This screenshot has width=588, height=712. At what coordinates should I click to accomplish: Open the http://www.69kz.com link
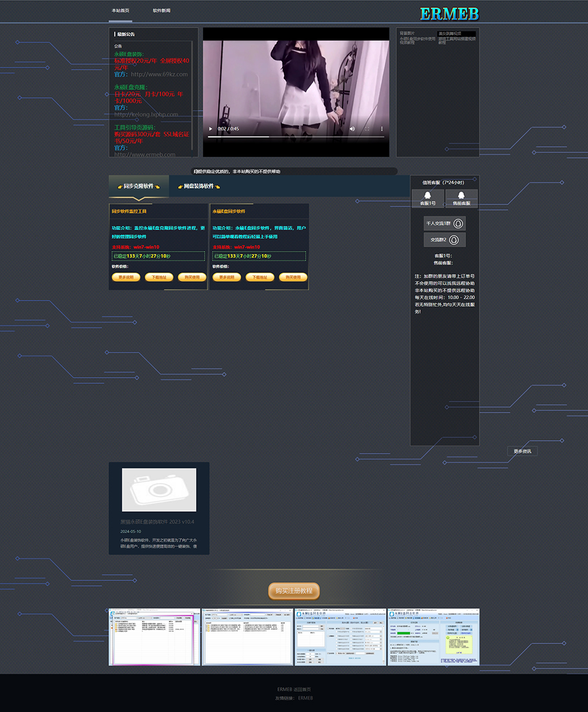point(159,75)
